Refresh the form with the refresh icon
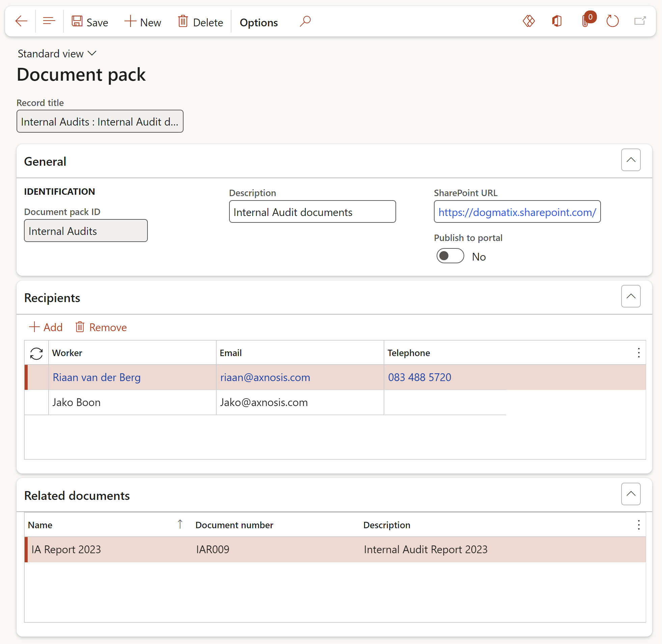The image size is (662, 644). pos(613,21)
